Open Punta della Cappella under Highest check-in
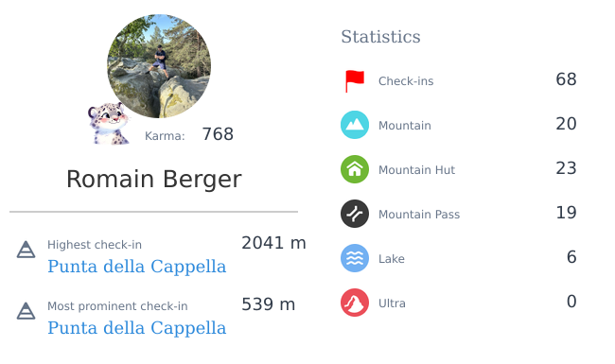The image size is (615, 364). point(137,267)
